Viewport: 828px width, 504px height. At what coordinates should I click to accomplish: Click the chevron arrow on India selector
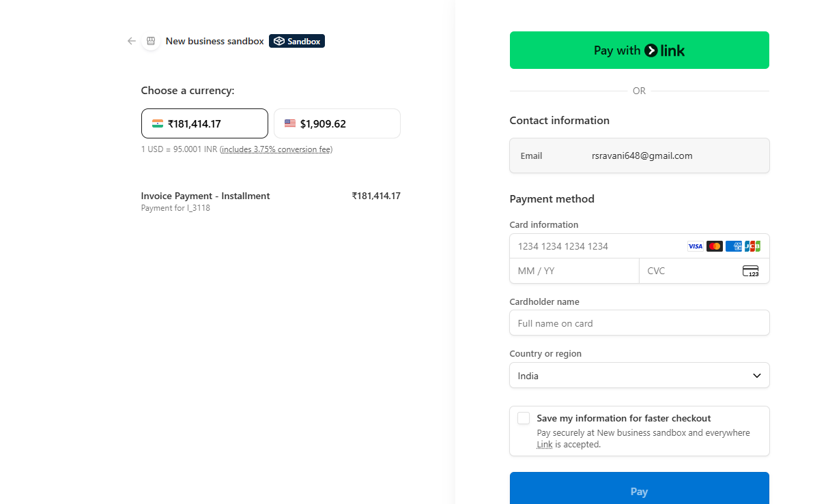[x=756, y=376]
